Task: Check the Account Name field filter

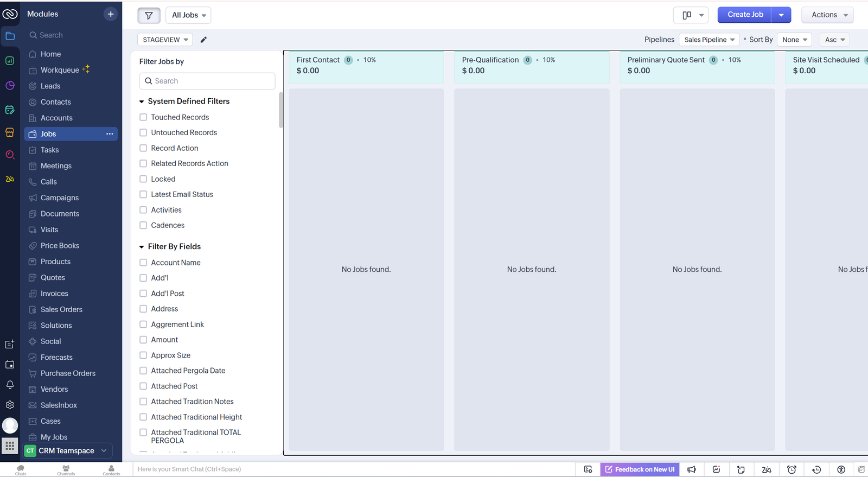Action: [x=143, y=263]
